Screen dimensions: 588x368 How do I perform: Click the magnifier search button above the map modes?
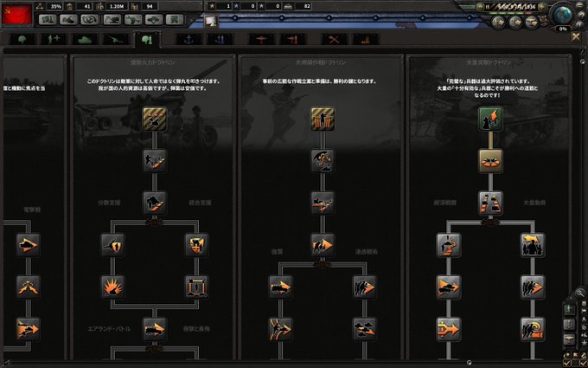click(x=579, y=294)
